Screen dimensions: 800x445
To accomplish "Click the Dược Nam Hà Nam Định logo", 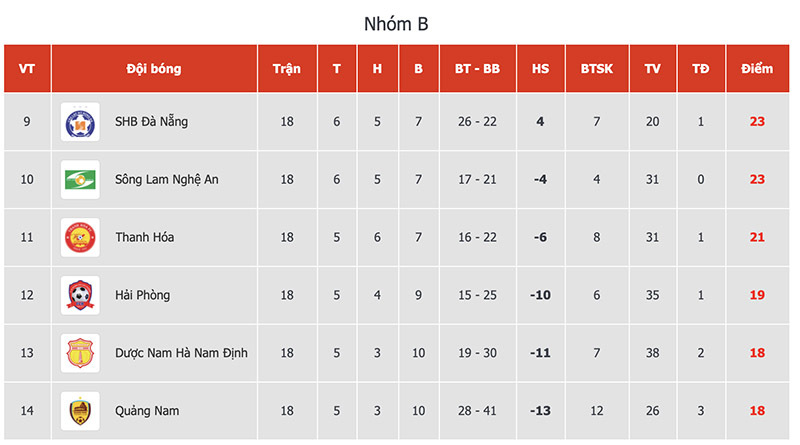I will pos(79,353).
